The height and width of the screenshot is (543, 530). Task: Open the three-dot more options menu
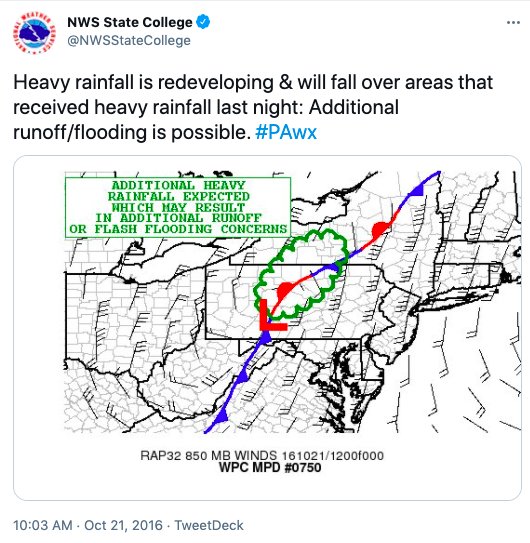point(513,23)
